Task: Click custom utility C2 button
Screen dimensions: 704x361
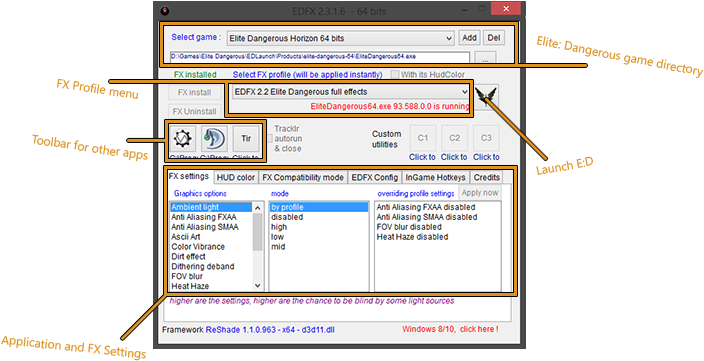Action: tap(454, 138)
